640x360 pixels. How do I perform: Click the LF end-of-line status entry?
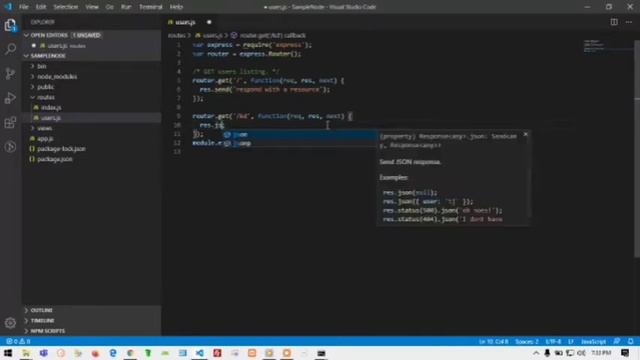tap(571, 341)
